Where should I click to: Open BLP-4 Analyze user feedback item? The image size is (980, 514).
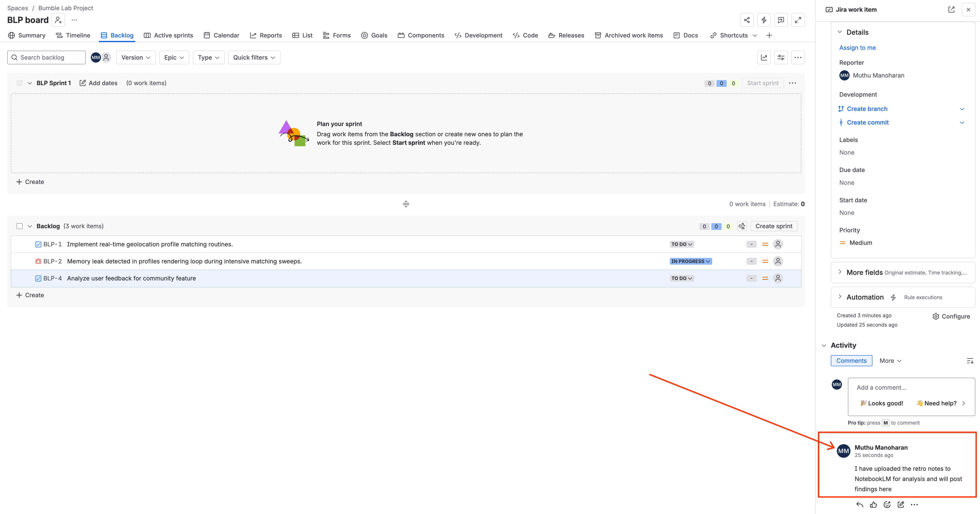[406, 278]
